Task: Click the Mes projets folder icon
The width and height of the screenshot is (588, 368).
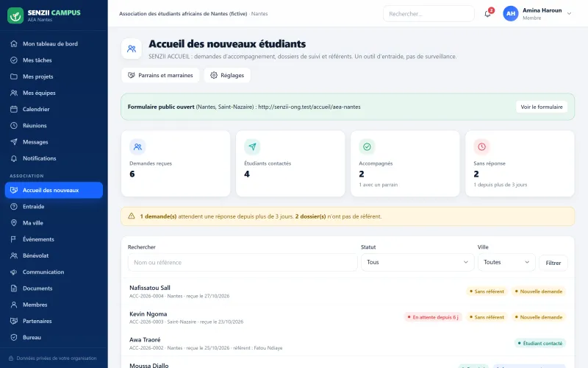Action: pos(14,77)
